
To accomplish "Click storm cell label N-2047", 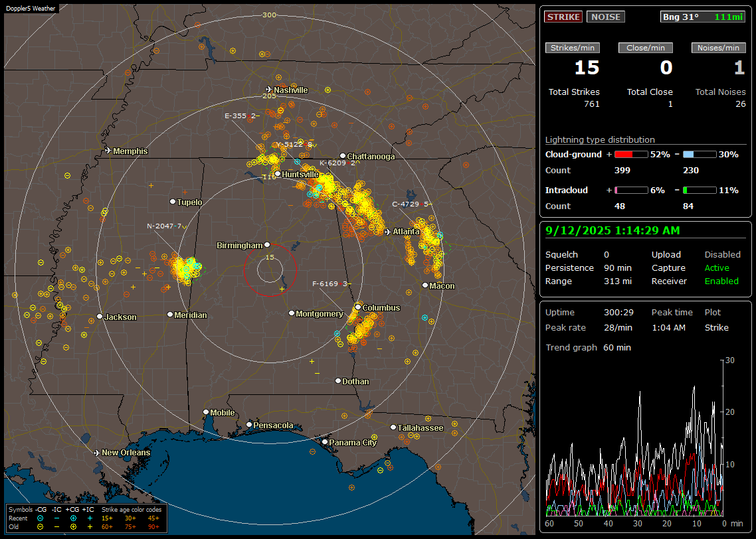I will (x=167, y=226).
